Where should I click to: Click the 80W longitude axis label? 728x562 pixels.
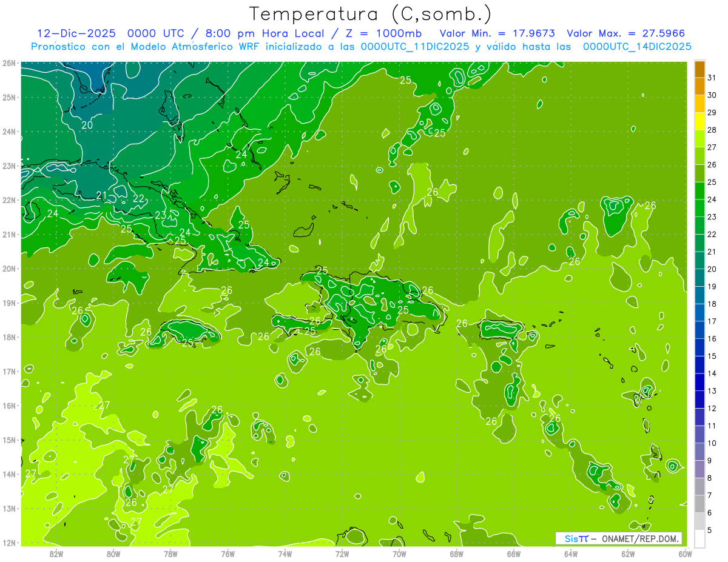(113, 554)
